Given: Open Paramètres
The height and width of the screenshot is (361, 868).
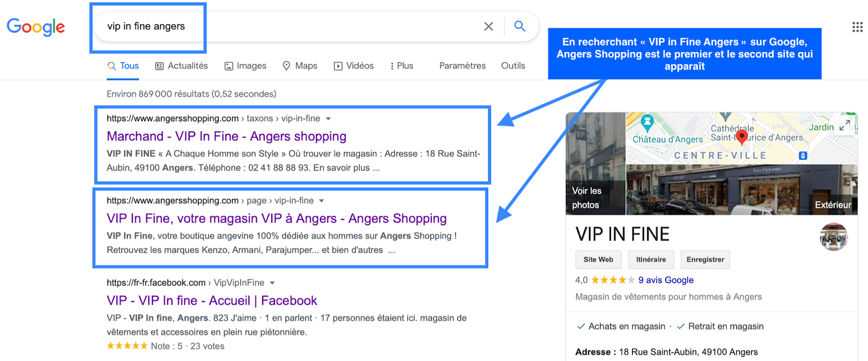Looking at the screenshot, I should tap(462, 66).
